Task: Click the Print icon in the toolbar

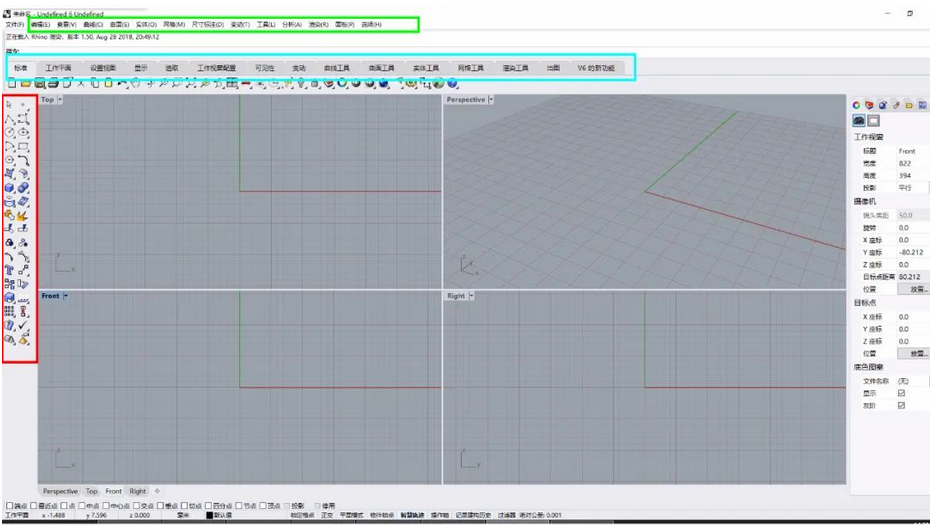Action: (x=53, y=84)
